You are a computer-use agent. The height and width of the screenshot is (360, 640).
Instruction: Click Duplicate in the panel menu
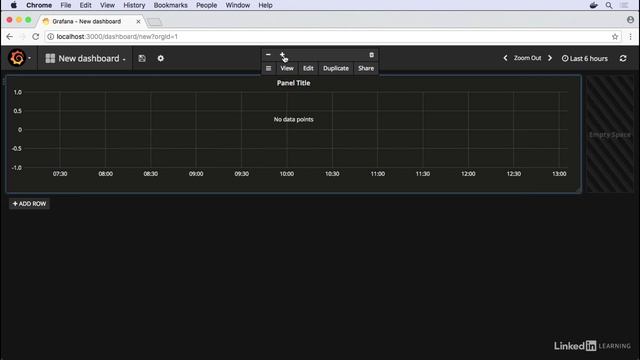tap(336, 68)
